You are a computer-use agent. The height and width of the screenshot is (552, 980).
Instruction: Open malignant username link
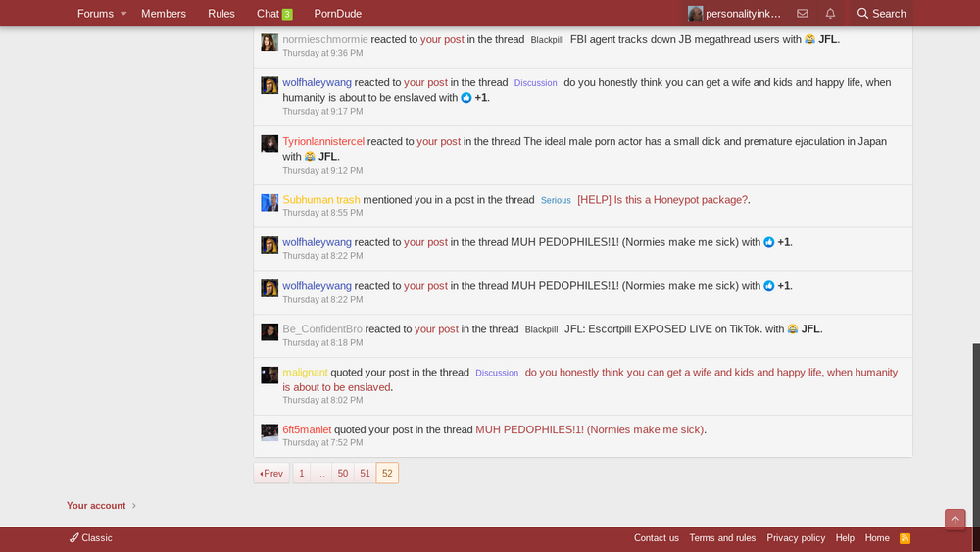(305, 372)
